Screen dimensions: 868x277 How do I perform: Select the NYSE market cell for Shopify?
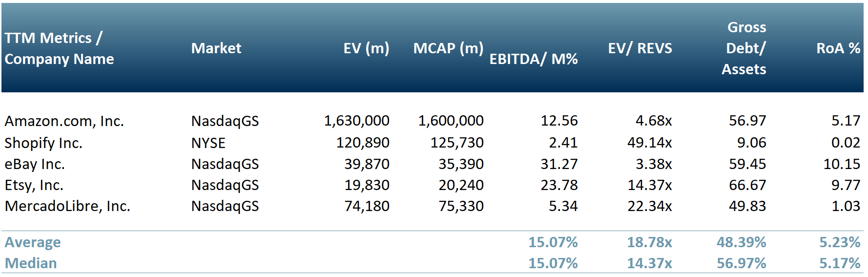pyautogui.click(x=208, y=143)
